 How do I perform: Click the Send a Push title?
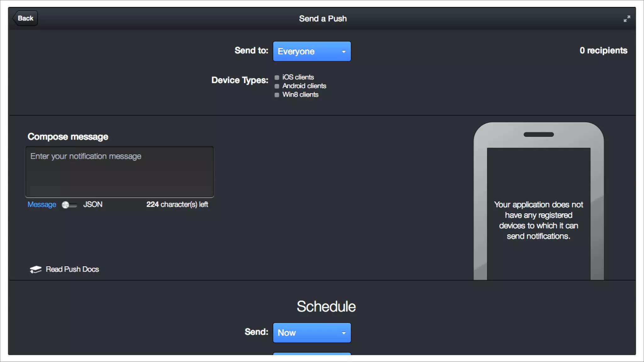coord(323,19)
